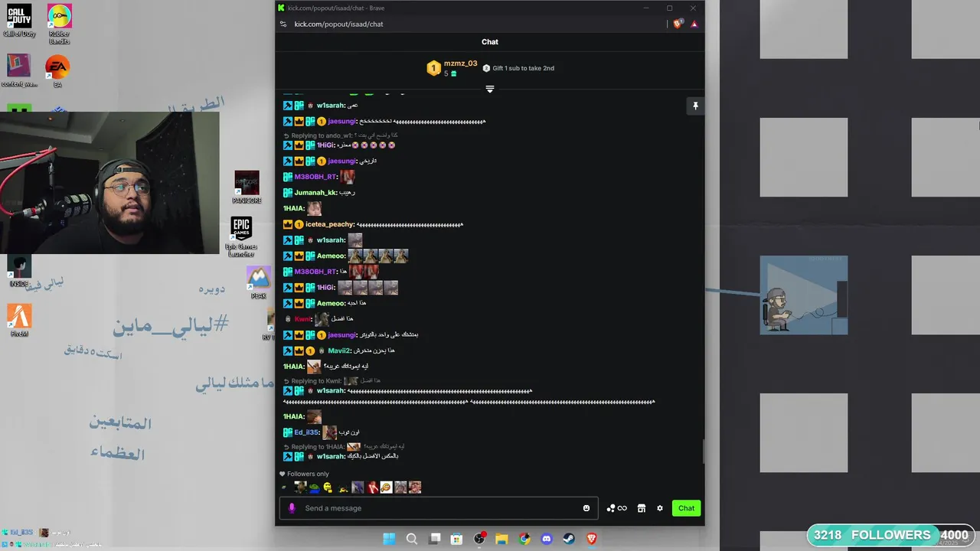The height and width of the screenshot is (551, 980).
Task: Click the kick.com/popout/isaad/chat address bar
Action: pos(338,24)
